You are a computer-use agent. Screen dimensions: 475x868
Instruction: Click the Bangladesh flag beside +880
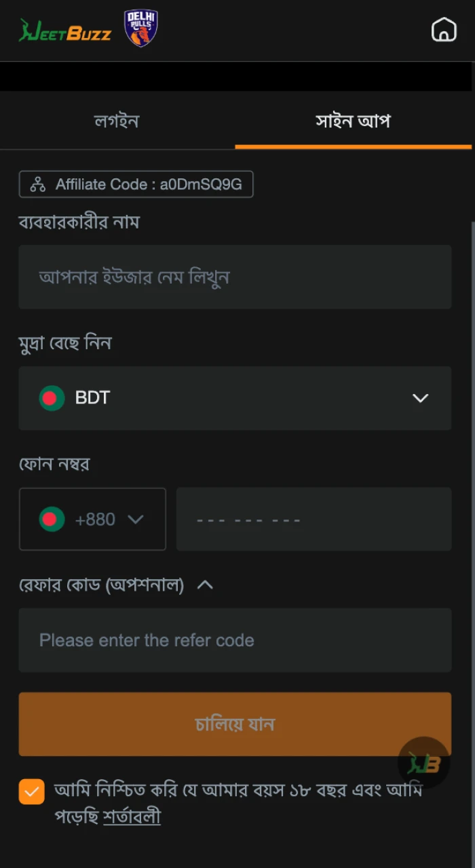(51, 519)
